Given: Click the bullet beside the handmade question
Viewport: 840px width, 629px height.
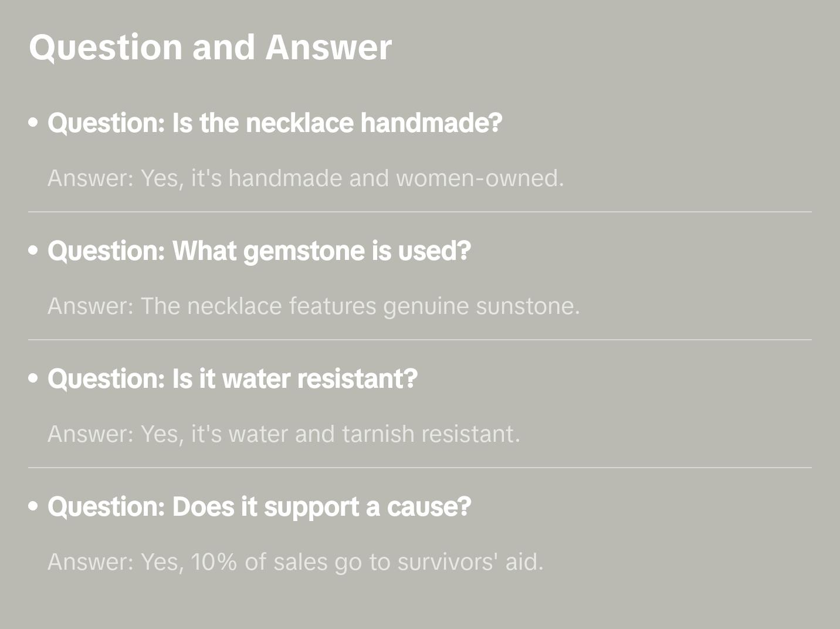Looking at the screenshot, I should (x=33, y=123).
